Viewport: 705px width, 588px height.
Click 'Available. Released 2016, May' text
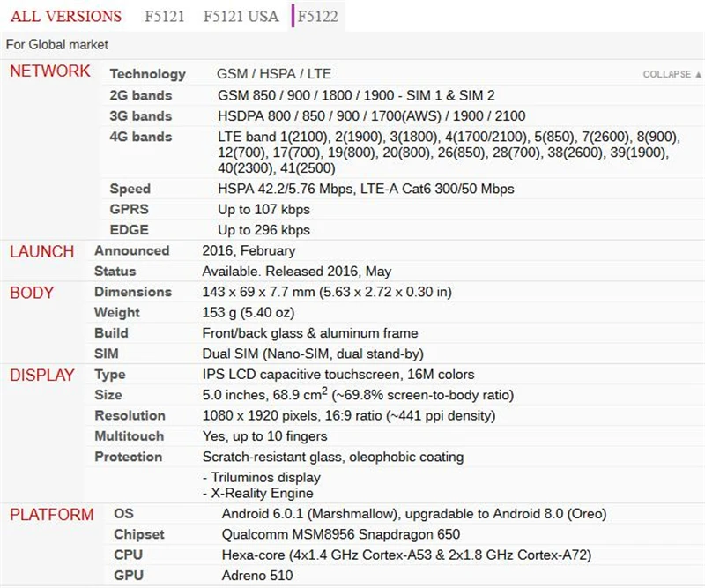(297, 272)
